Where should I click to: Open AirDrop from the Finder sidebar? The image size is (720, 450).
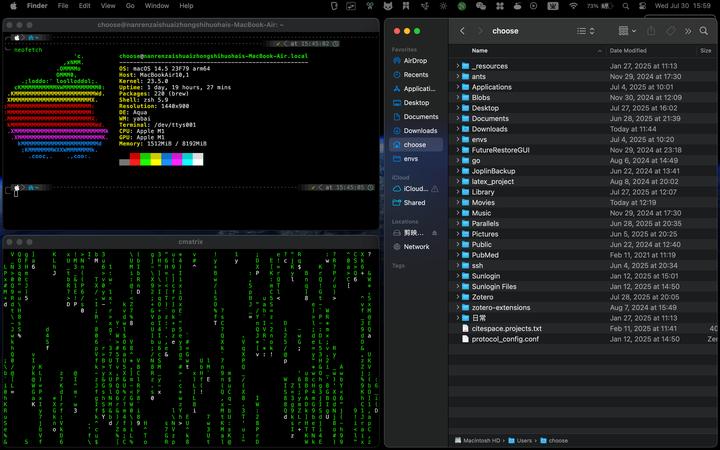coord(414,61)
